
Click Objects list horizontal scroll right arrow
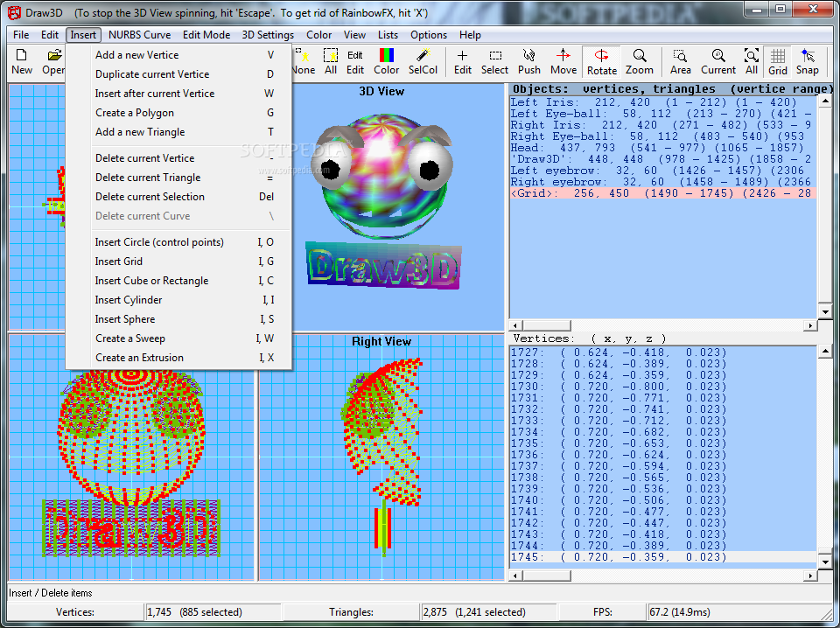(x=810, y=325)
